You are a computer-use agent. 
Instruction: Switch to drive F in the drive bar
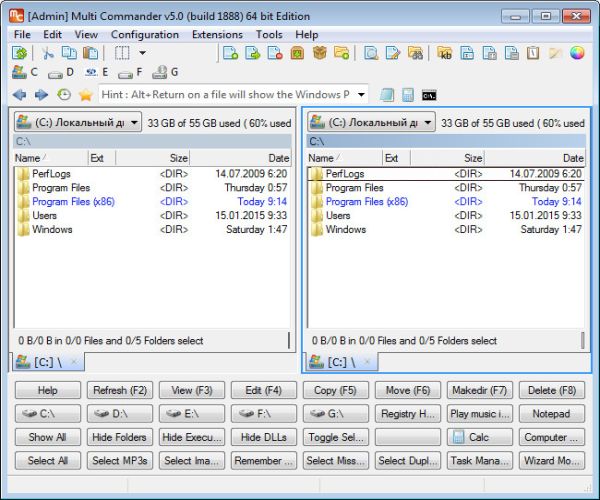tap(130, 72)
